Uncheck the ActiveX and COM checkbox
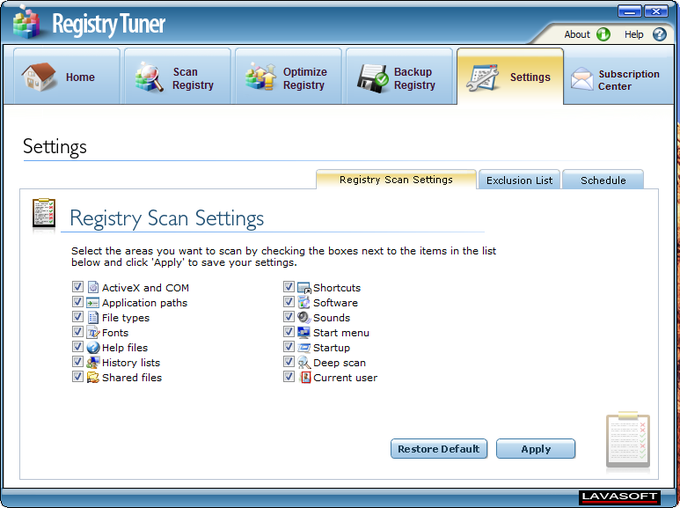Screen dimensions: 680x508 pos(78,287)
